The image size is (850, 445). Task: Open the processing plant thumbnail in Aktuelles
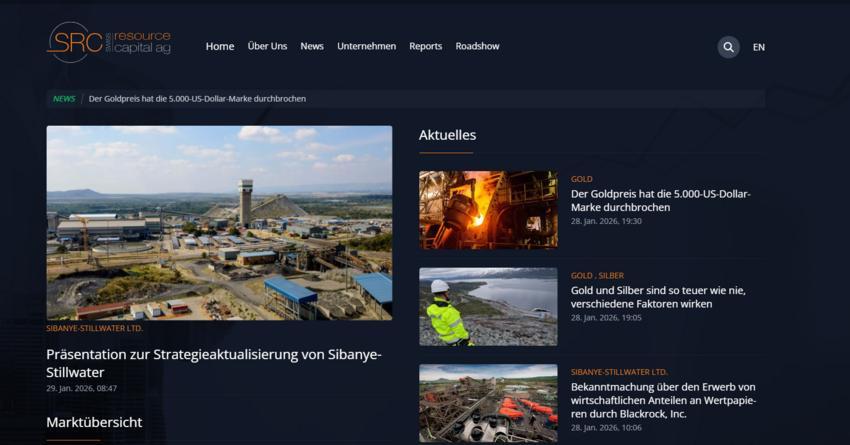coord(488,403)
